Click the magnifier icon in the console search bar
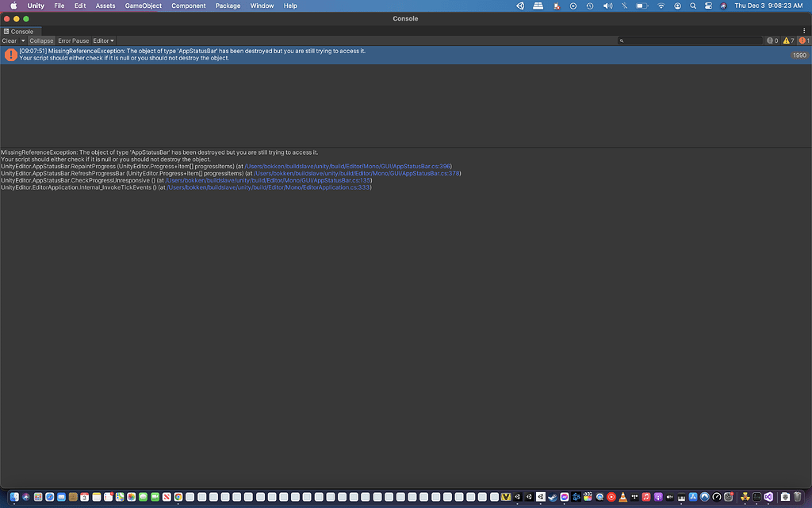812x508 pixels. (x=622, y=40)
